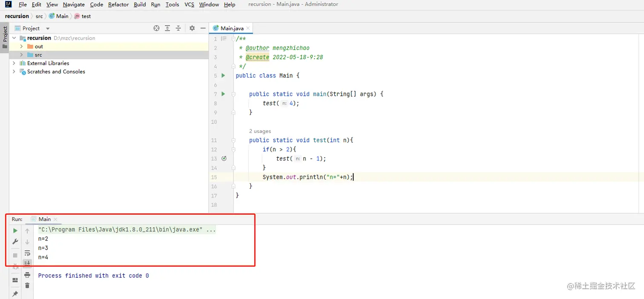The height and width of the screenshot is (299, 644).
Task: Close the Main.java editor tab
Action: tap(248, 29)
